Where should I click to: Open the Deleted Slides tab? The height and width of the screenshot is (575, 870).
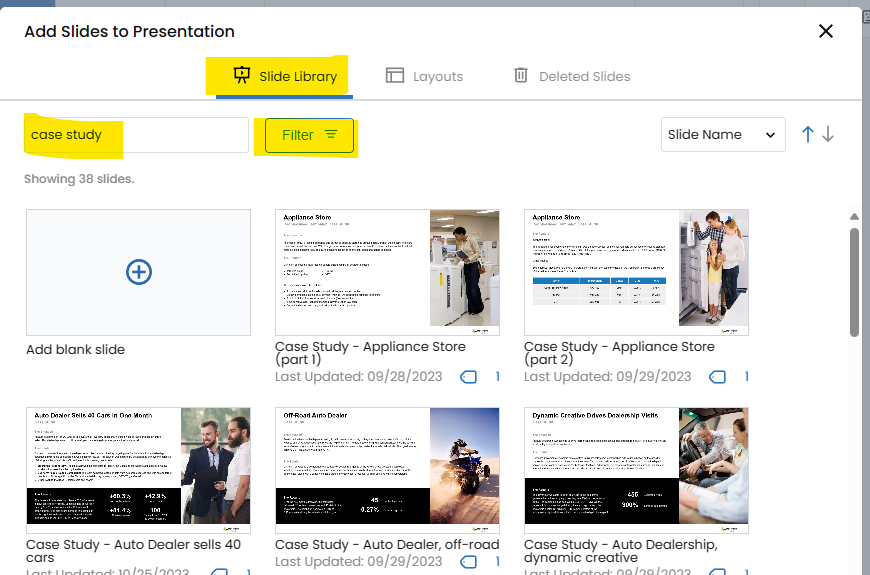click(x=572, y=76)
